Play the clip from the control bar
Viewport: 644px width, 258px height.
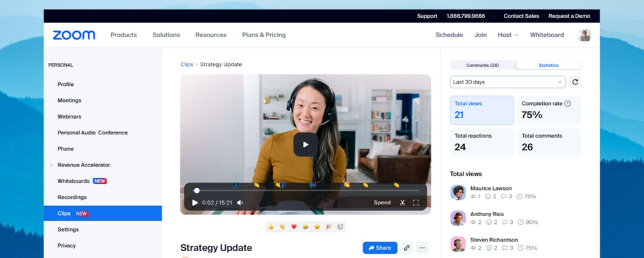(195, 203)
